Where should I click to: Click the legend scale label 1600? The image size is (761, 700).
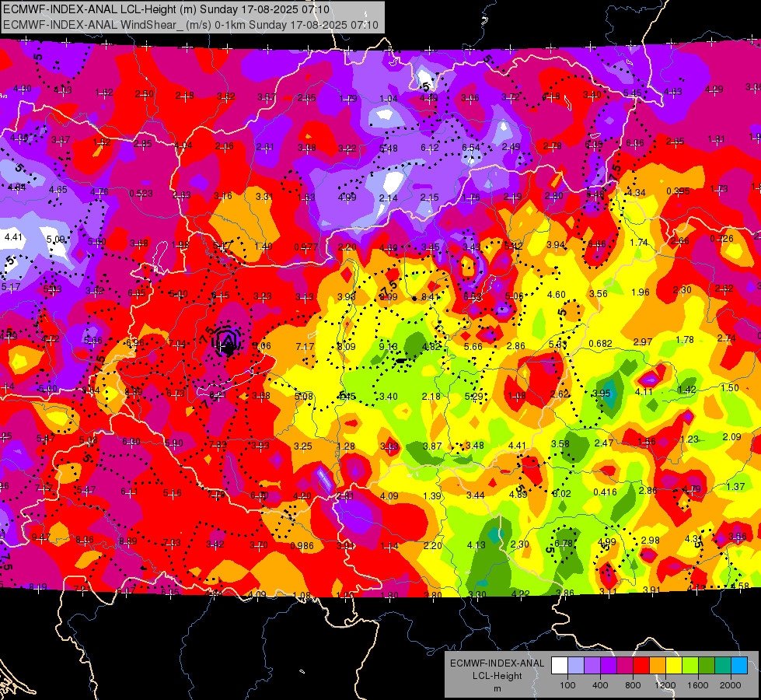coord(697,685)
